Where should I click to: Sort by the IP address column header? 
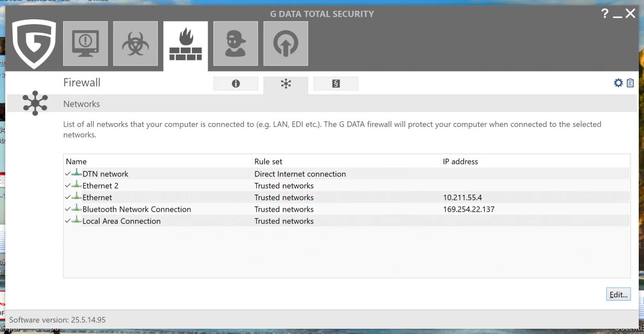pos(535,161)
